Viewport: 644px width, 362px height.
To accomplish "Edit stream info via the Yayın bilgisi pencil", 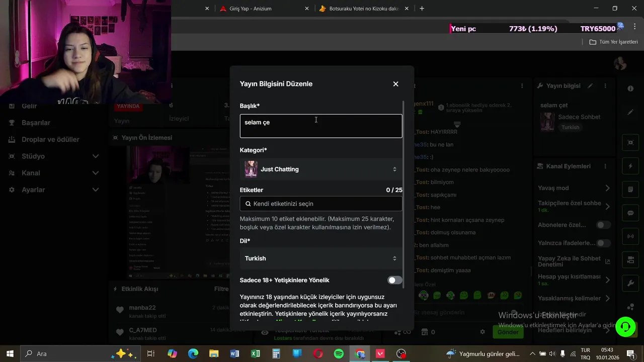I will (591, 86).
